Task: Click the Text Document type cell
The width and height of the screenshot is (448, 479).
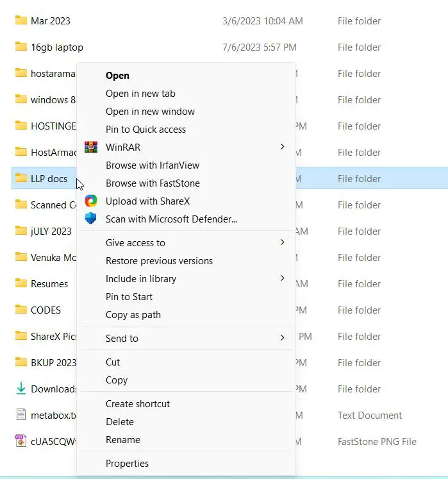Action: tap(370, 415)
